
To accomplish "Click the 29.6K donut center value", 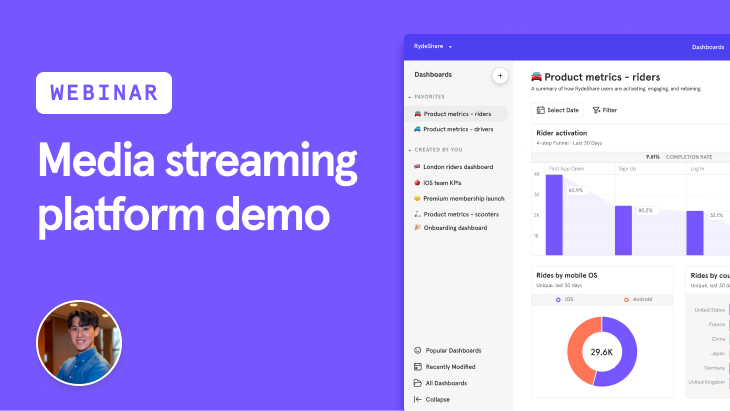I will [x=602, y=352].
